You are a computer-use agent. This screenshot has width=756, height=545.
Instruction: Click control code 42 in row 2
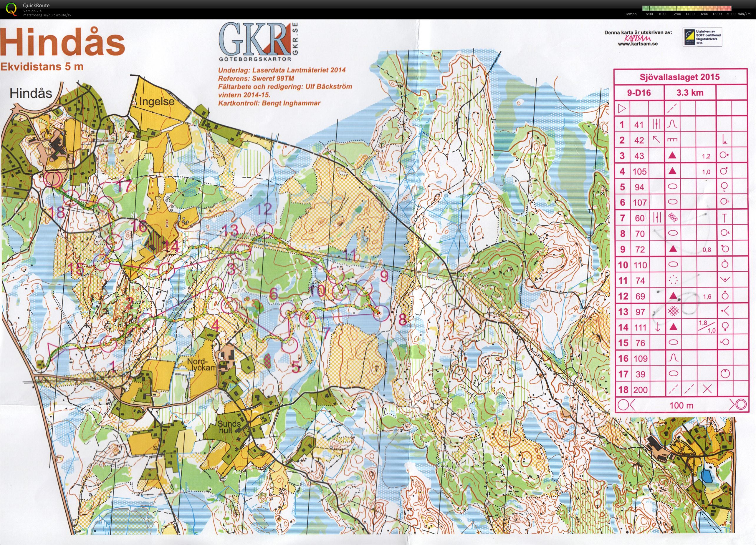pyautogui.click(x=639, y=141)
